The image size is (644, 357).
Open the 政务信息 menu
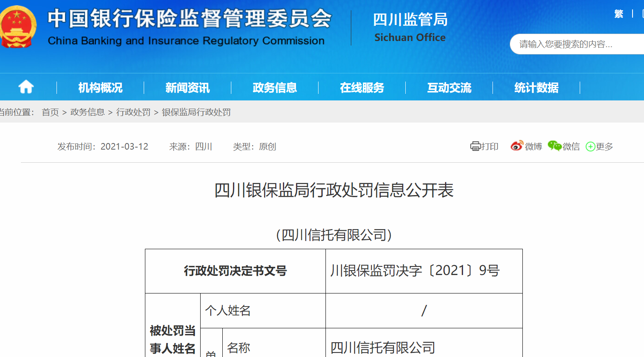(275, 87)
